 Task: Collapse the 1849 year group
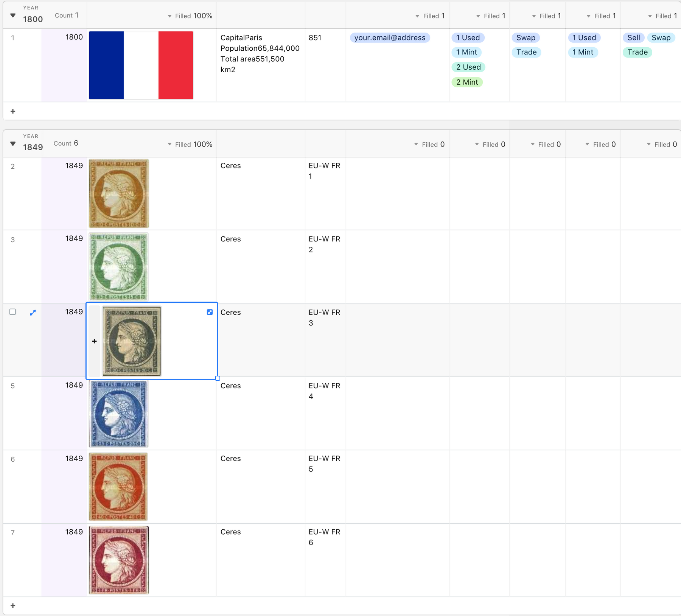point(13,144)
